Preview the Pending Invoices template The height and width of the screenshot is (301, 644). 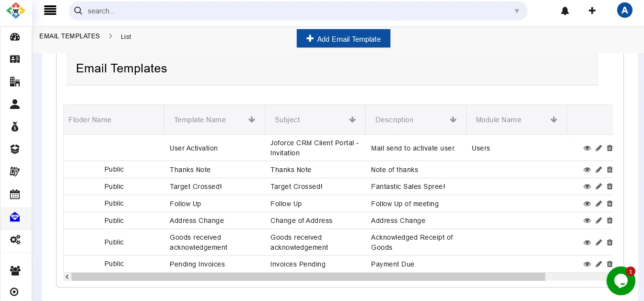pyautogui.click(x=587, y=264)
